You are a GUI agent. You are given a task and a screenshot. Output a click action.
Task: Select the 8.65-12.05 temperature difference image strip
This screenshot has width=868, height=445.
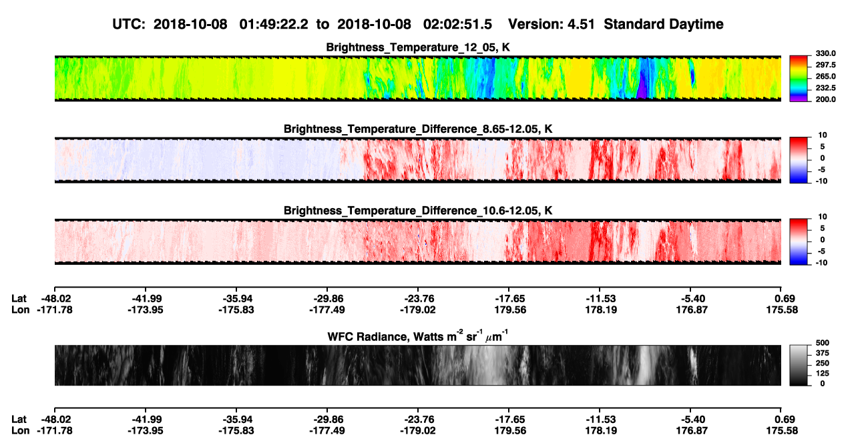point(417,159)
